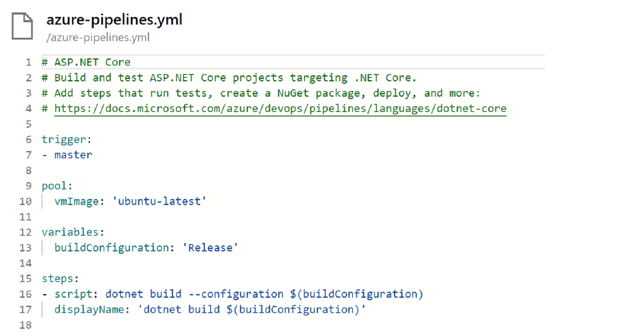The height and width of the screenshot is (336, 644).
Task: Click the azure-pipelines.yml file title
Action: coord(114,19)
